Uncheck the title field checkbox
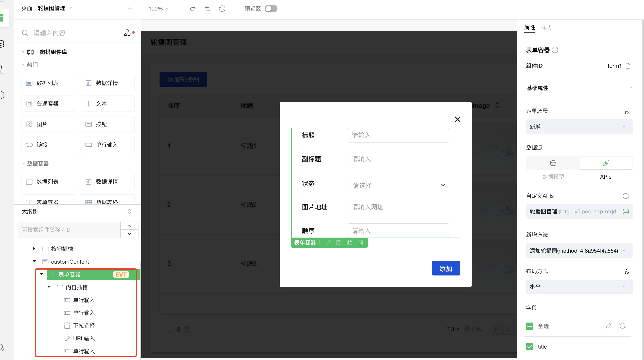The height and width of the screenshot is (360, 644). coord(530,347)
